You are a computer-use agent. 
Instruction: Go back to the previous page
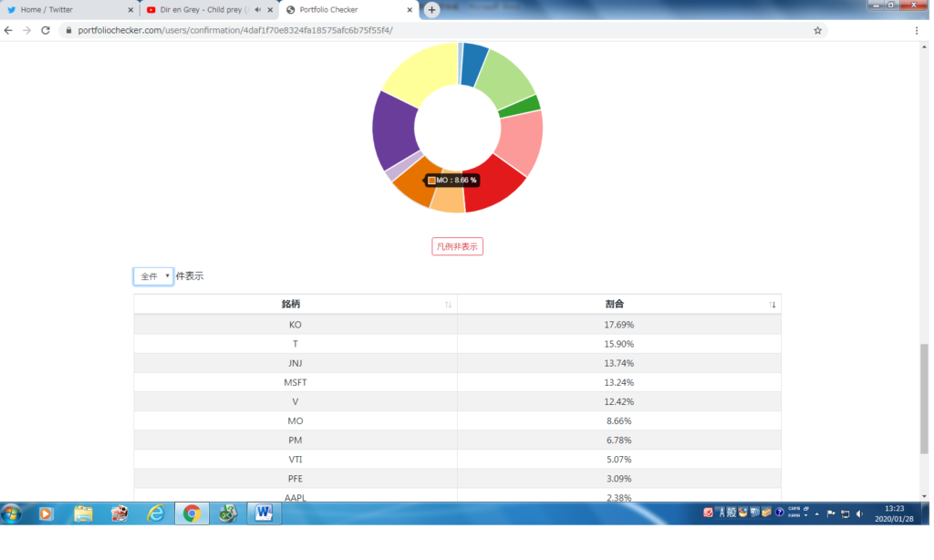(x=8, y=30)
